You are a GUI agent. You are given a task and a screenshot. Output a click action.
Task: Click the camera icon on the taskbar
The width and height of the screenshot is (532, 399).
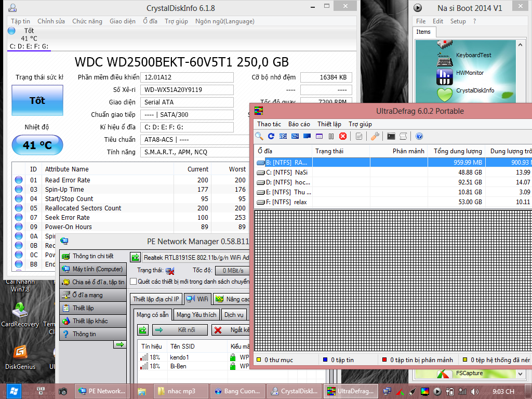tap(63, 392)
